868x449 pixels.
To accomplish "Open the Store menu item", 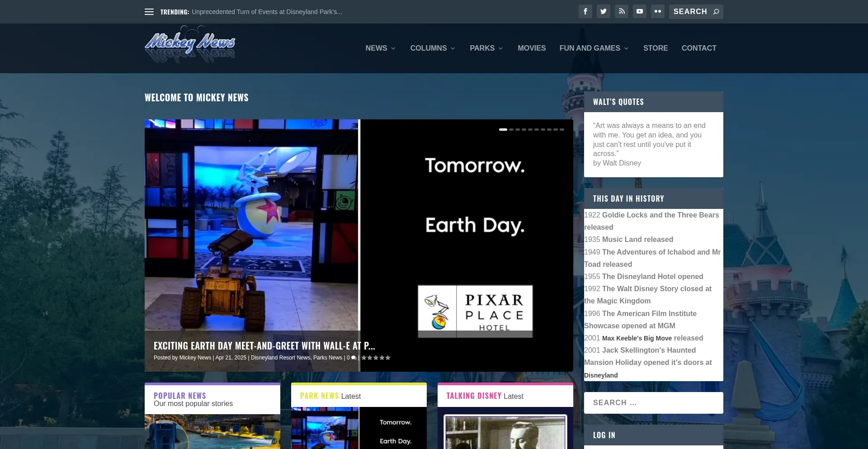I will pyautogui.click(x=655, y=48).
